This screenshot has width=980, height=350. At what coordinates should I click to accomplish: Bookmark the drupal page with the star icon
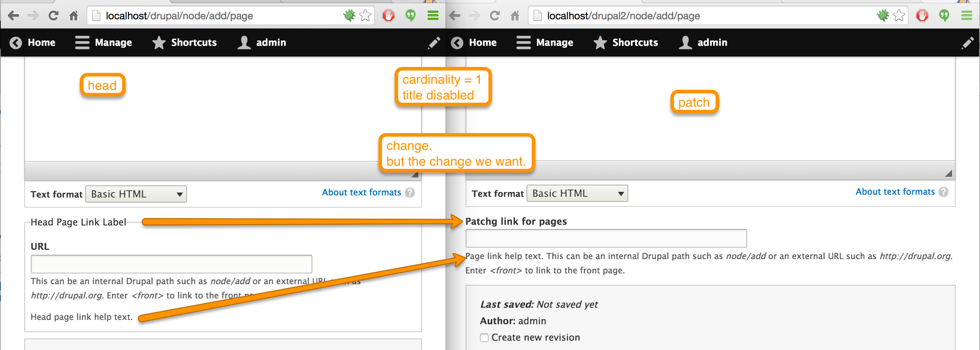(x=365, y=16)
